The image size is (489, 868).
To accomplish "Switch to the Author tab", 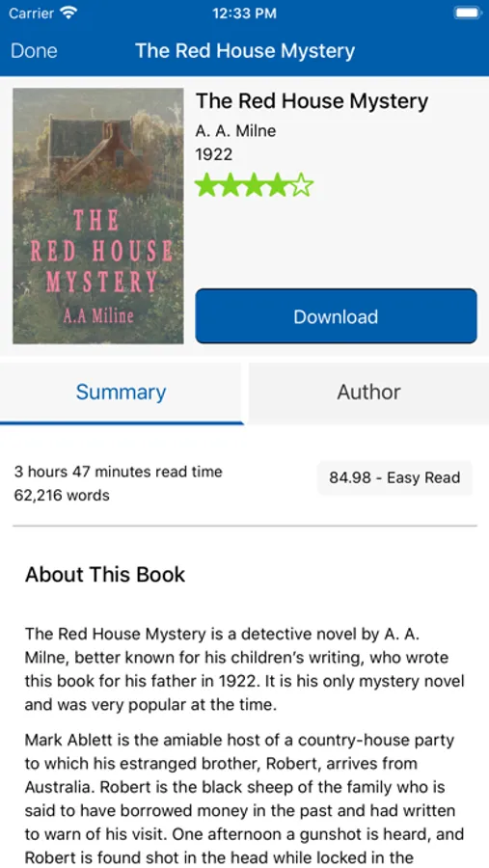I will click(x=368, y=392).
